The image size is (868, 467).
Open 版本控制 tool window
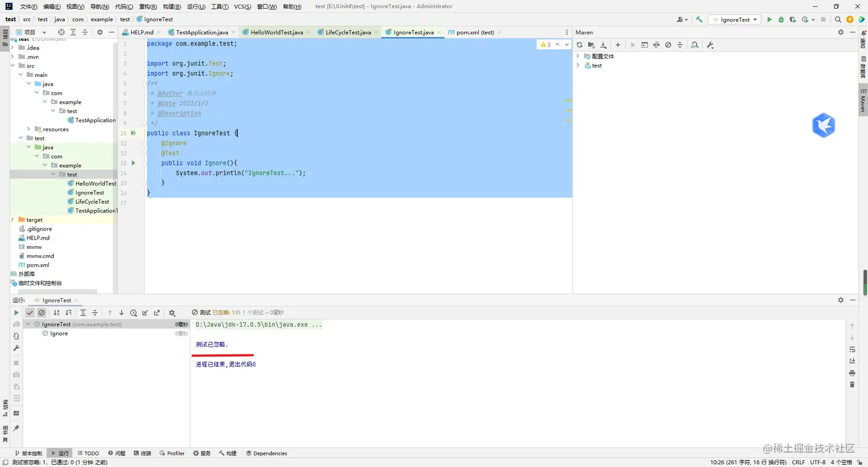coord(28,453)
